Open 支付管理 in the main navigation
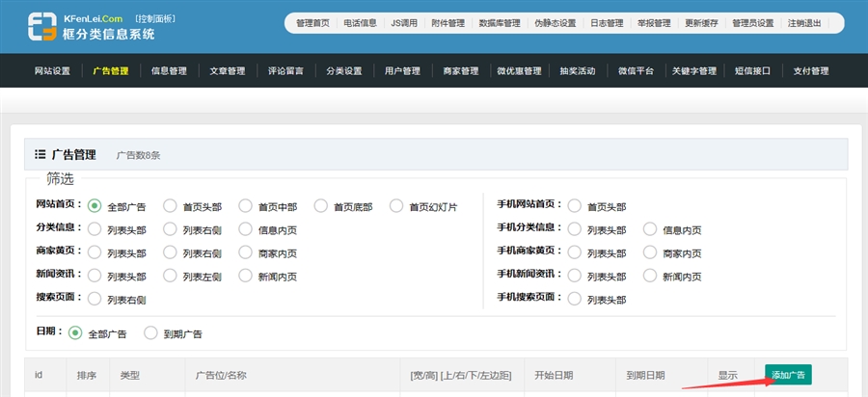 pyautogui.click(x=811, y=70)
